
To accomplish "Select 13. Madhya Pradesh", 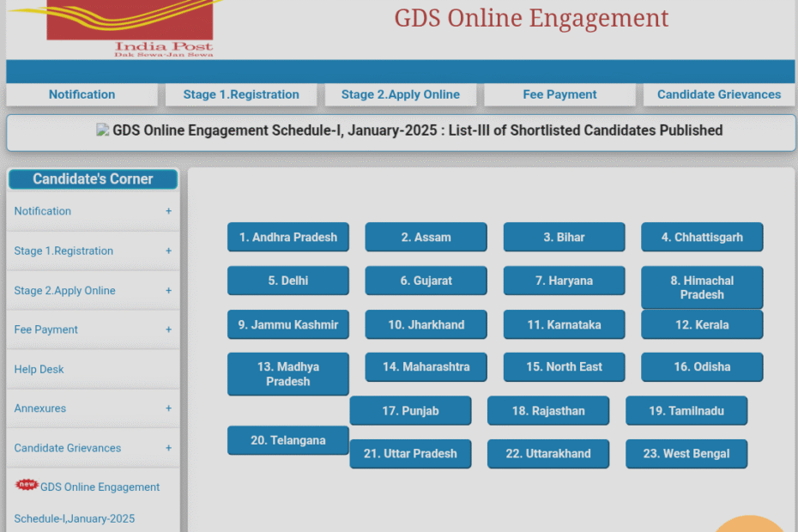I will point(288,374).
